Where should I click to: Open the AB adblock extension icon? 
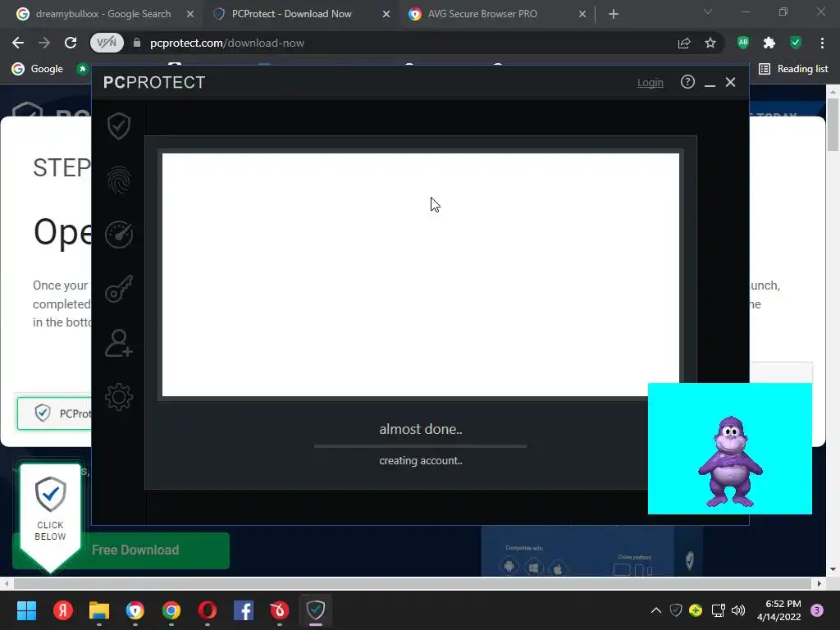tap(743, 43)
